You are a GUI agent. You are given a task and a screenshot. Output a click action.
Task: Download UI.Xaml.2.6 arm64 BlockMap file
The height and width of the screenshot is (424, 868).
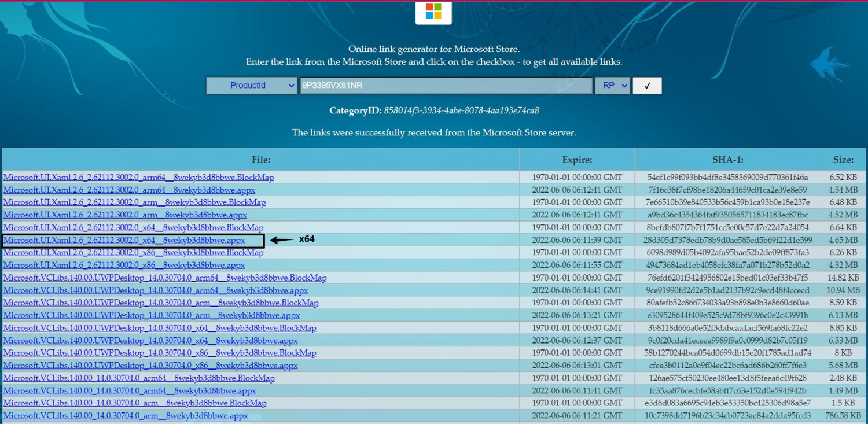pyautogui.click(x=138, y=178)
